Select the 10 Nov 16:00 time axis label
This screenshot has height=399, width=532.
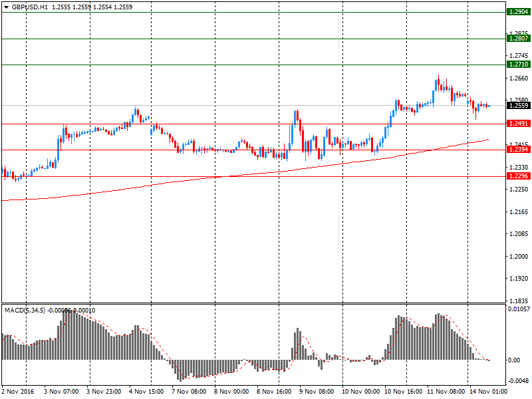point(404,392)
